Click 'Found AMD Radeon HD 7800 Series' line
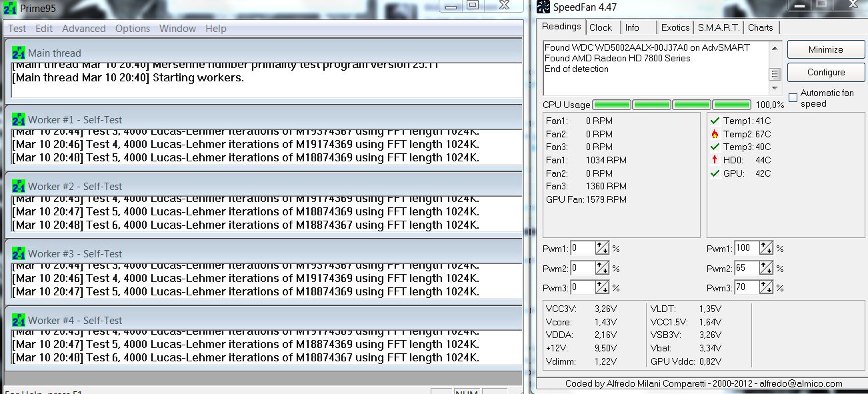This screenshot has width=868, height=394. tap(617, 58)
